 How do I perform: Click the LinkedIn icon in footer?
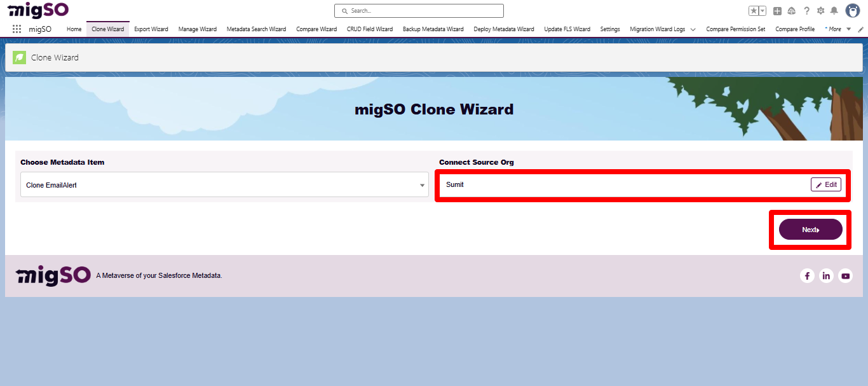pos(826,276)
